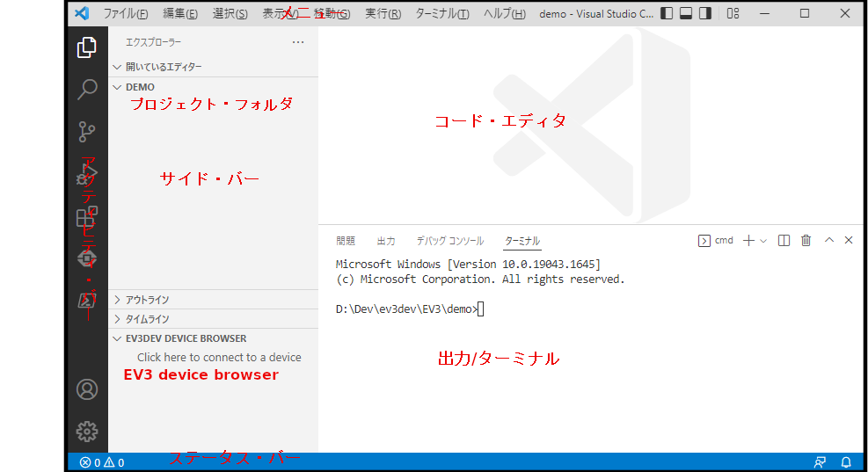Collapse the EV3DEV DEVICE BROWSER section

tap(214, 338)
